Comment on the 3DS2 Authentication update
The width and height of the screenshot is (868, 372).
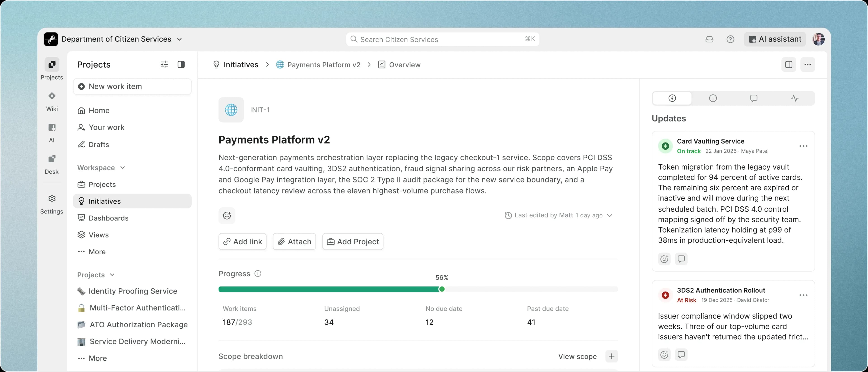(681, 355)
